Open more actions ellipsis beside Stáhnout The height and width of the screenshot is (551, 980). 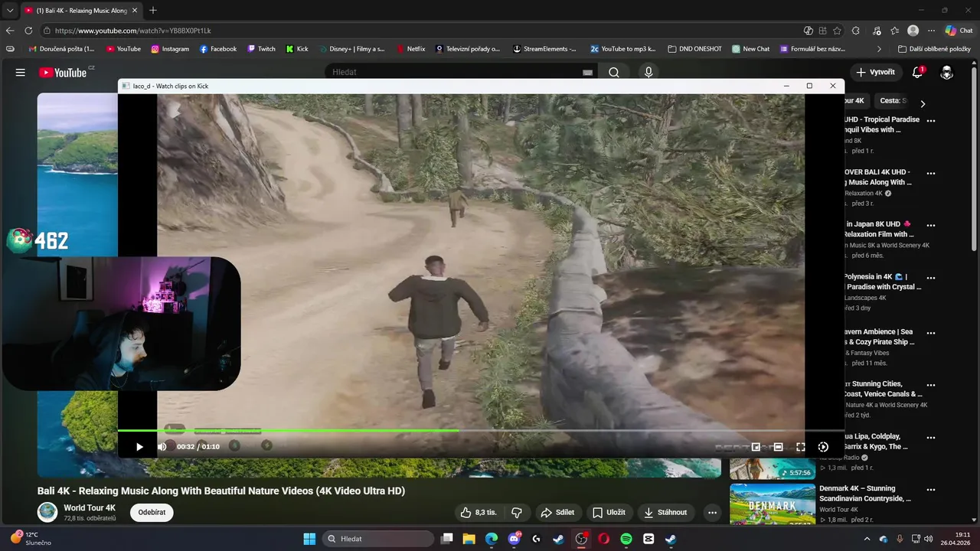pos(712,512)
